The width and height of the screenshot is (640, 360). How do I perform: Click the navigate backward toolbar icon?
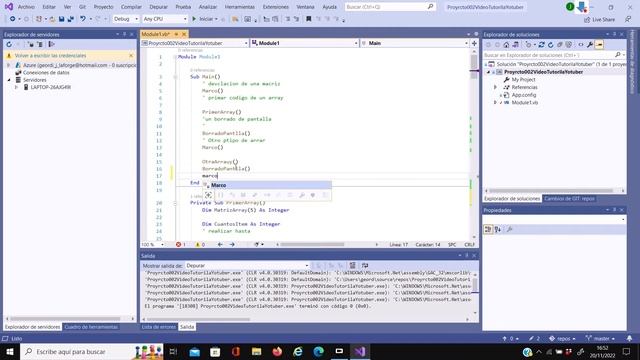tap(13, 19)
